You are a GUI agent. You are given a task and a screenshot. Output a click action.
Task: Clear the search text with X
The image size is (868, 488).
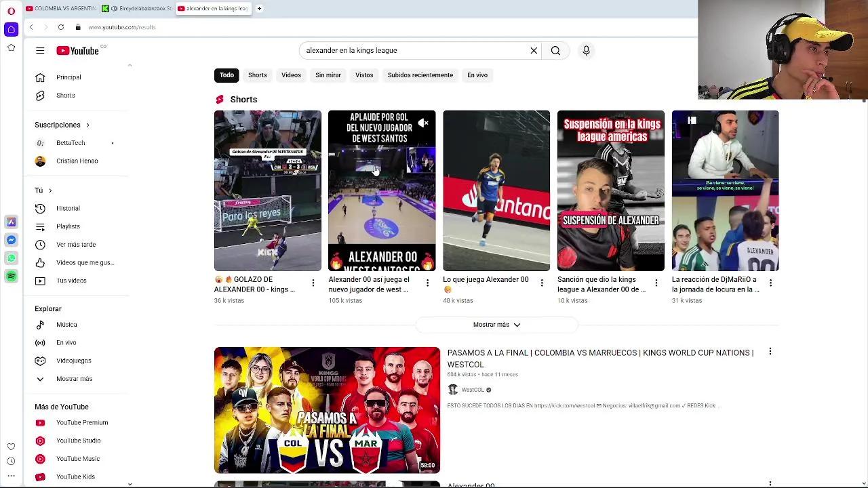pyautogui.click(x=534, y=50)
